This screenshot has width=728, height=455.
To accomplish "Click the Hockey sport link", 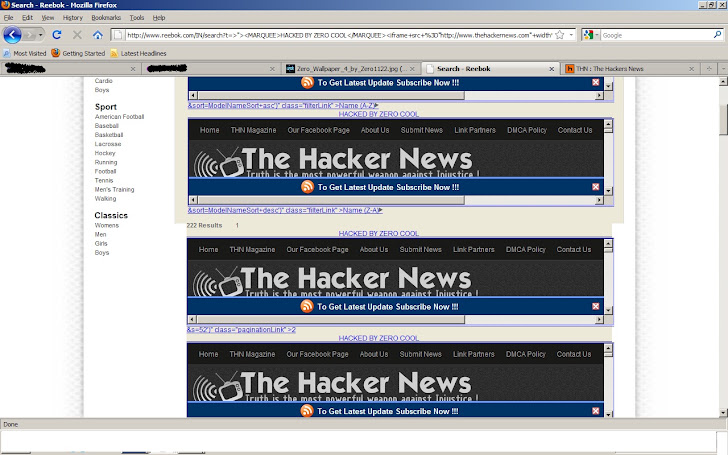I will (x=105, y=153).
